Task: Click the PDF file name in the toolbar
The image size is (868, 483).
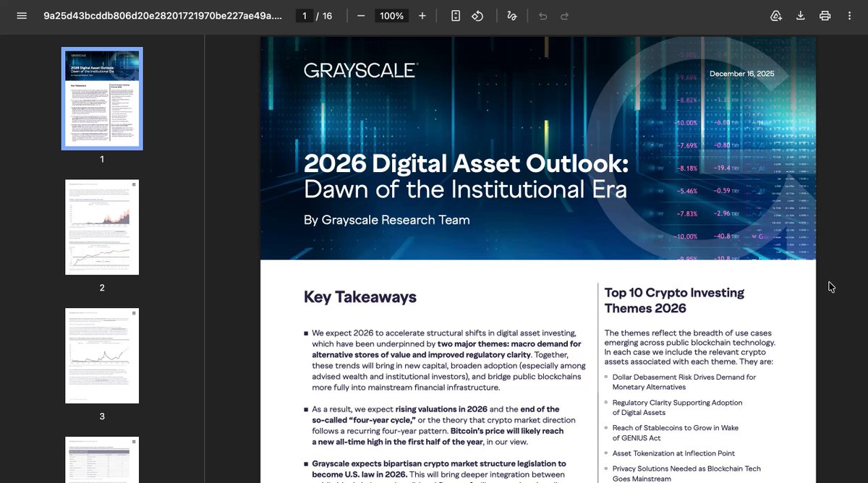Action: point(163,16)
